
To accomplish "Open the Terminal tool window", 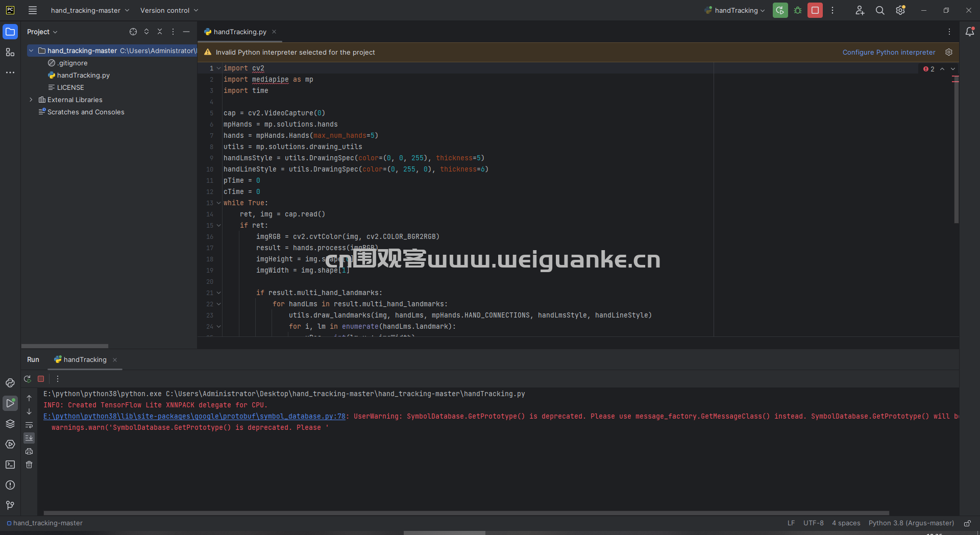I will point(10,465).
